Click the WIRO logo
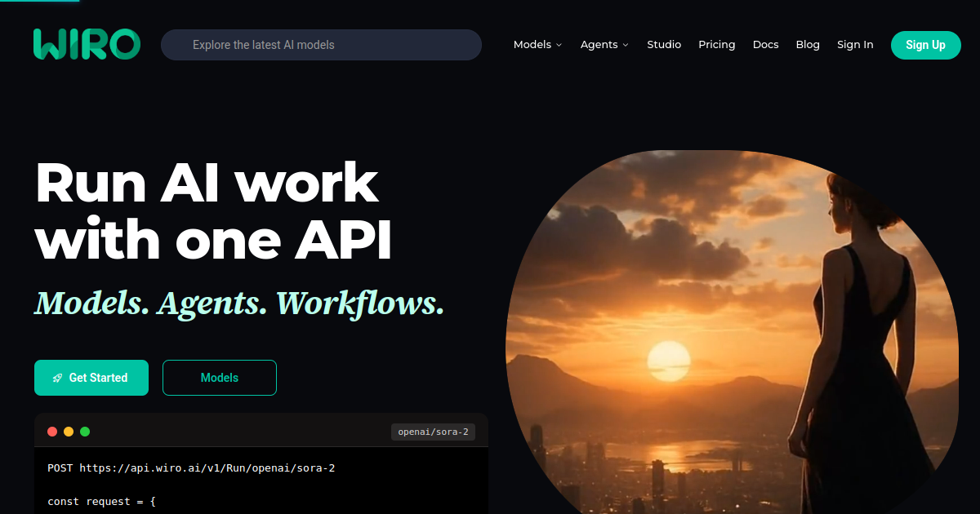This screenshot has height=514, width=980. pos(87,44)
